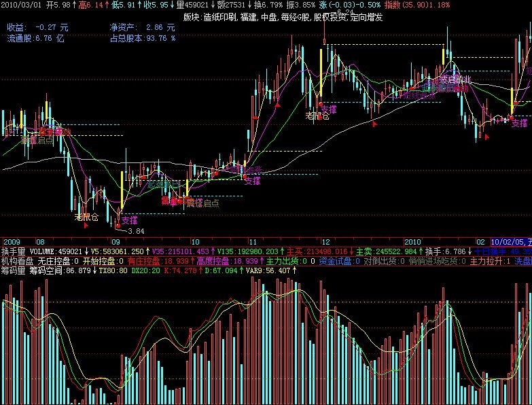Viewport: 532px width, 405px height.
Task: Click the '12' month marker on the time axis
Action: point(325,242)
